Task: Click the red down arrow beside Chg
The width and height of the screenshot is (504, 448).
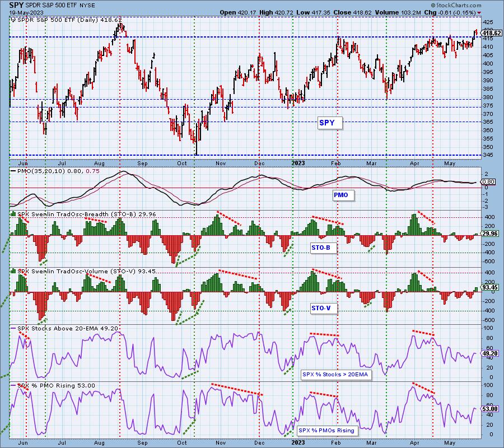Action: 479,13
